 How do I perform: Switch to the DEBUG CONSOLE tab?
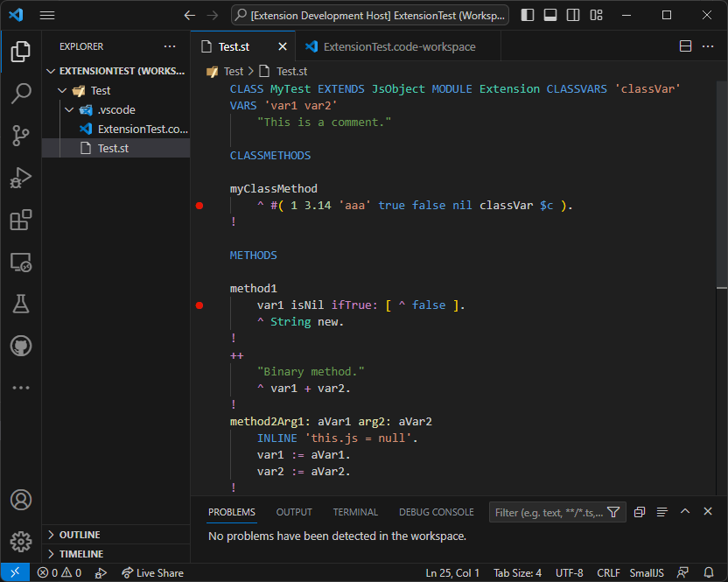click(437, 512)
